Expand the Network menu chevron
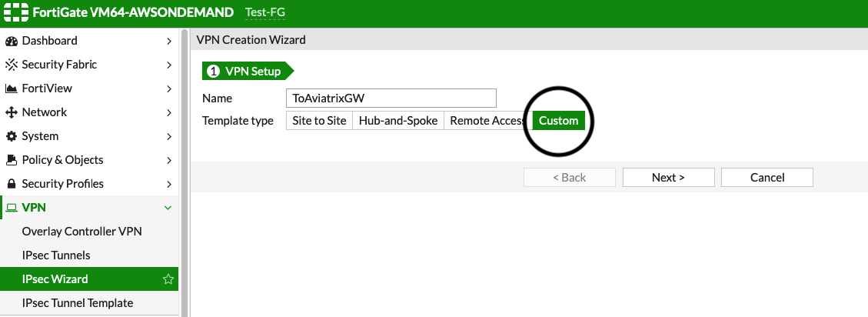Viewport: 868px width, 317px height. (x=168, y=112)
